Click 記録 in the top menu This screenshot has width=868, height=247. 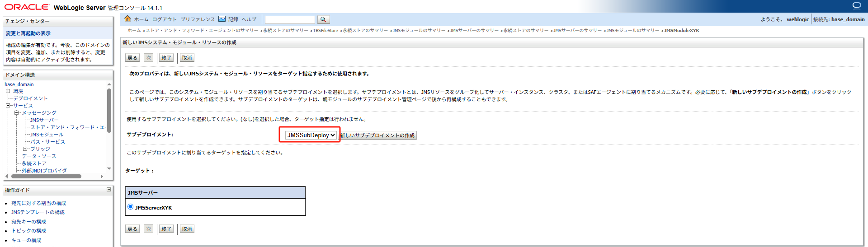pos(233,19)
